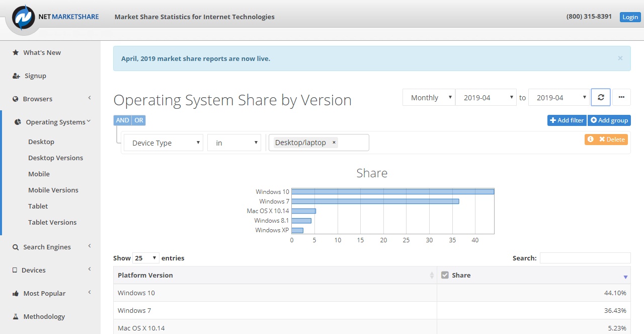Switch filter logic to AND
This screenshot has width=644, height=334.
pos(122,120)
